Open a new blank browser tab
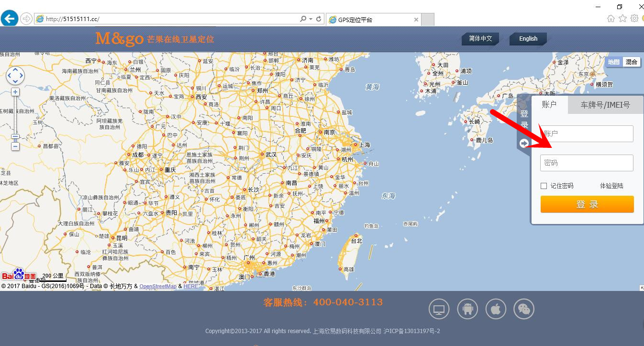 pos(428,20)
